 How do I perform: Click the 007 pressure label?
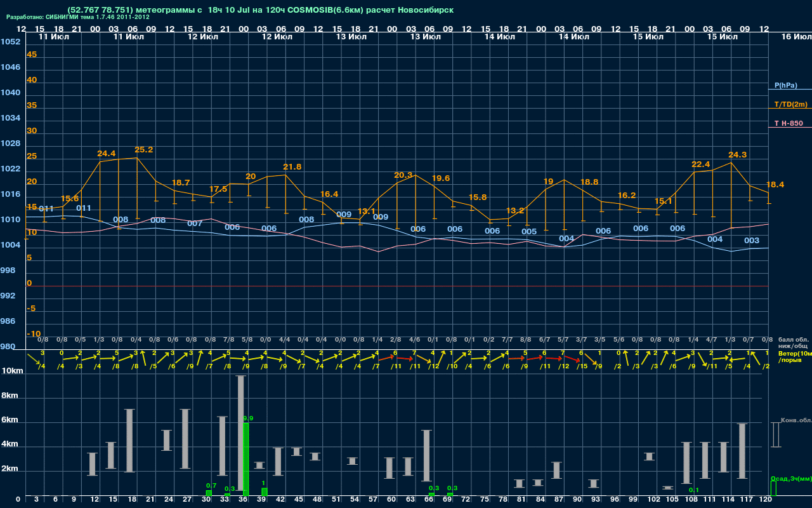pyautogui.click(x=195, y=224)
